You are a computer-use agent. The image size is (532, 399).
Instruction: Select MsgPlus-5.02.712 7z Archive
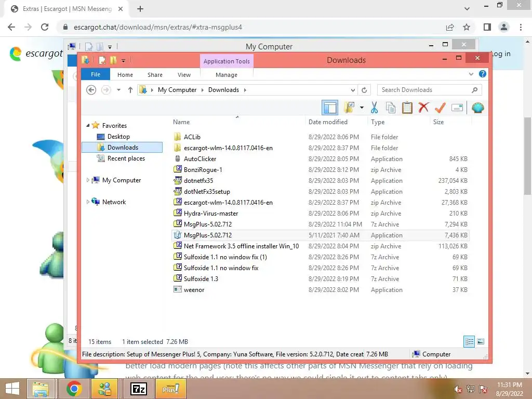[x=321, y=224]
